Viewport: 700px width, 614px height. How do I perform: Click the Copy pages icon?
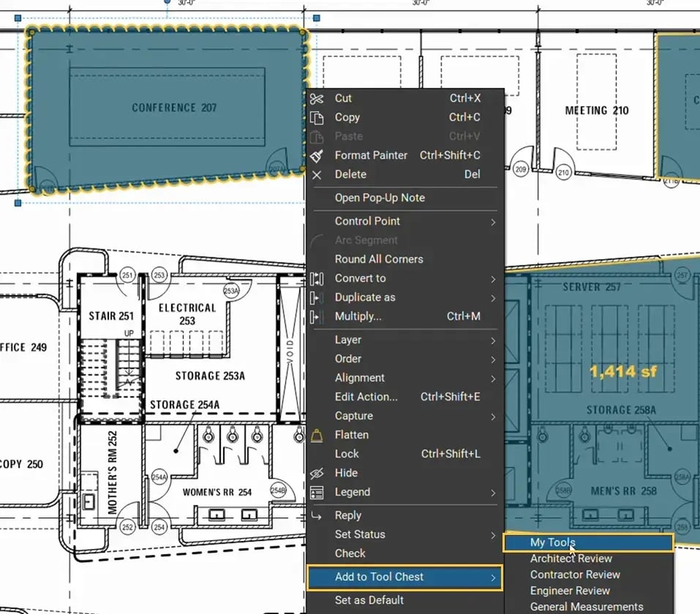(317, 118)
